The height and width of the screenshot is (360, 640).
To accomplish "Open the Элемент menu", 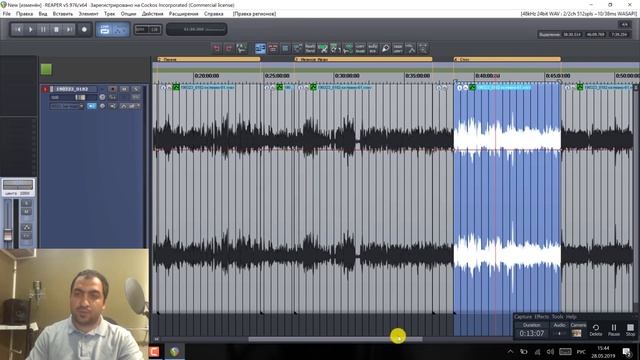I will [88, 13].
